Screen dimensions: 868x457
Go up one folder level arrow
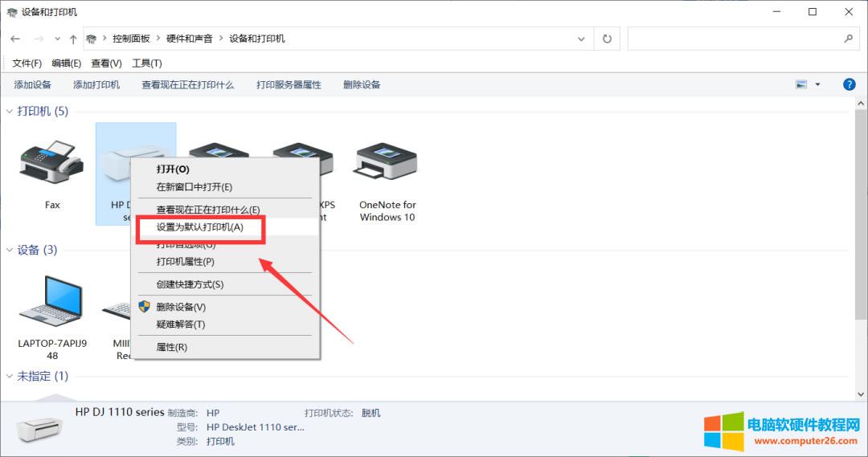tap(73, 39)
